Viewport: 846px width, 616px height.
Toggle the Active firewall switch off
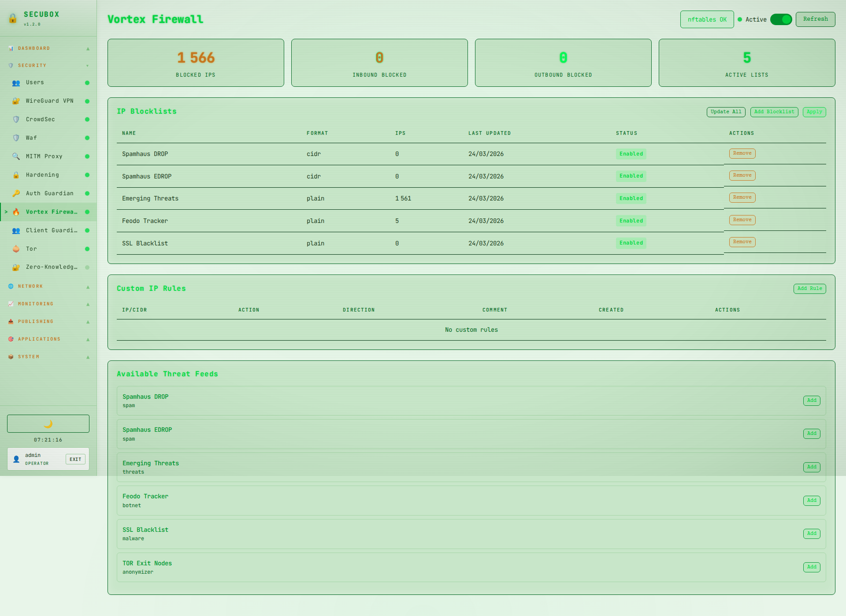(781, 19)
